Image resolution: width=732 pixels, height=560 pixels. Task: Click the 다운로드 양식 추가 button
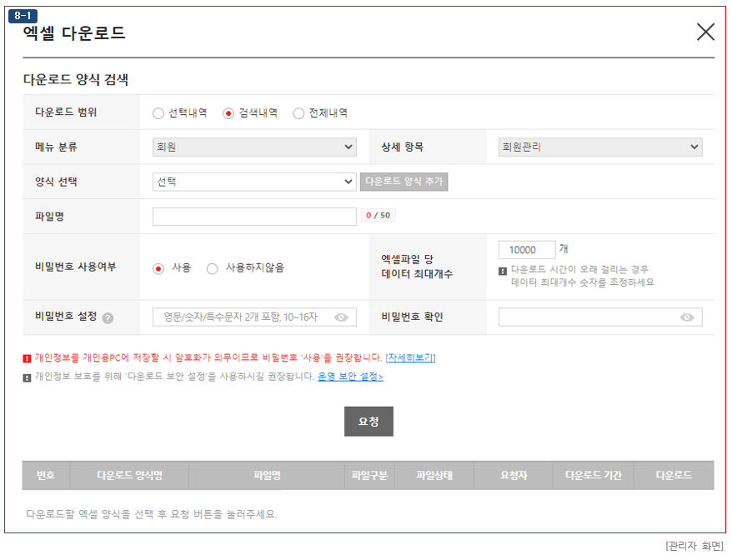(404, 182)
